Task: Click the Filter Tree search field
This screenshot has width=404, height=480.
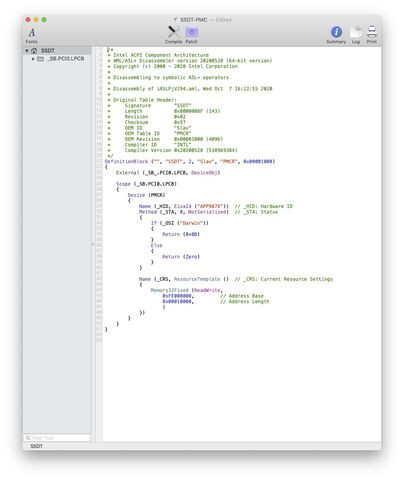Action: (x=57, y=438)
